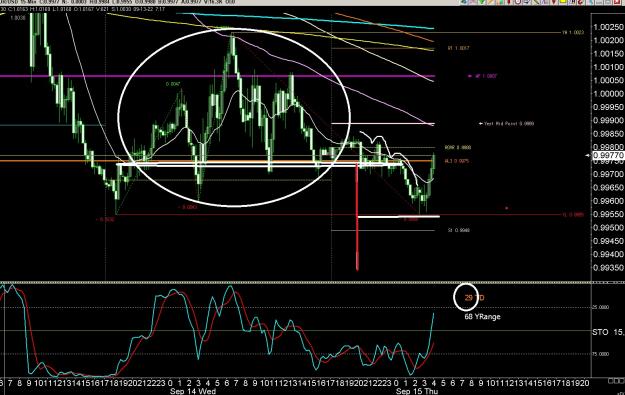Select the cyan trend line at top
625x395 pixels.
click(x=305, y=21)
